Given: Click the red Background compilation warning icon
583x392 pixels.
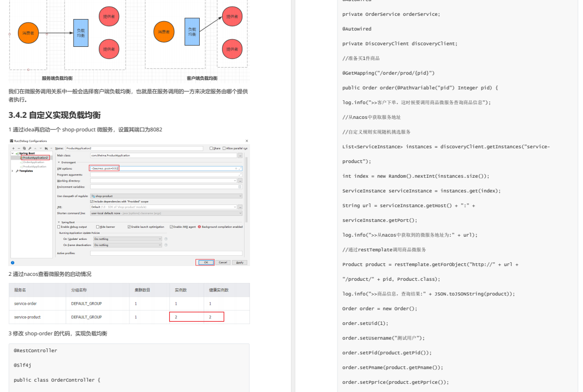Looking at the screenshot, I should click(x=199, y=227).
